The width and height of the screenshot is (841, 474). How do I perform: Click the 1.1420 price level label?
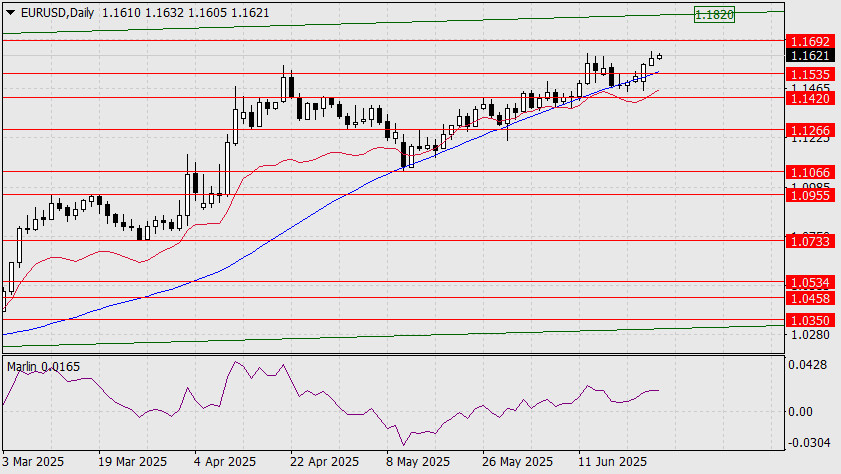[810, 98]
